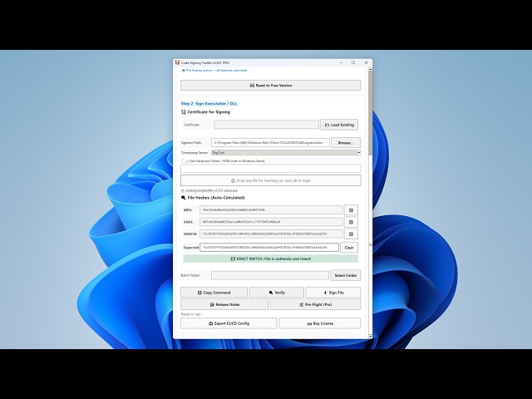Screen dimensions: 532x399
Task: Click the drop file for hashing area
Action: pos(271,180)
